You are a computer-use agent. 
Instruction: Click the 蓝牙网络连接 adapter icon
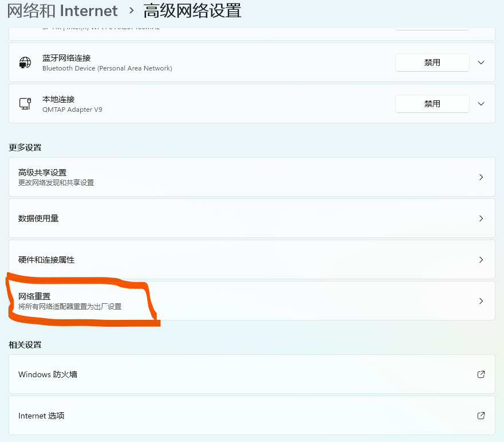25,62
